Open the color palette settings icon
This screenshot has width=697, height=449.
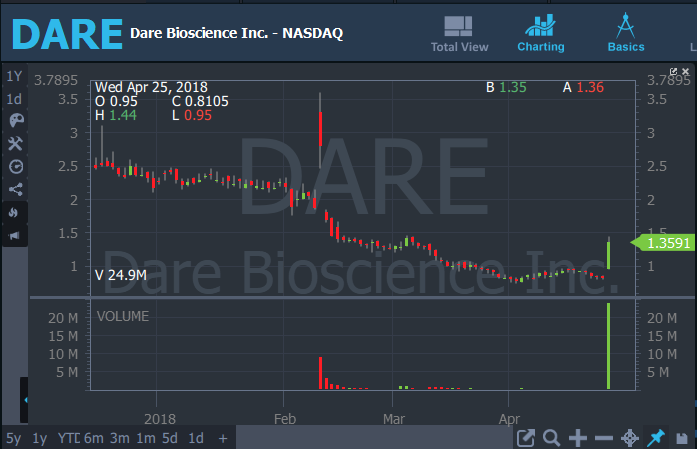(16, 120)
